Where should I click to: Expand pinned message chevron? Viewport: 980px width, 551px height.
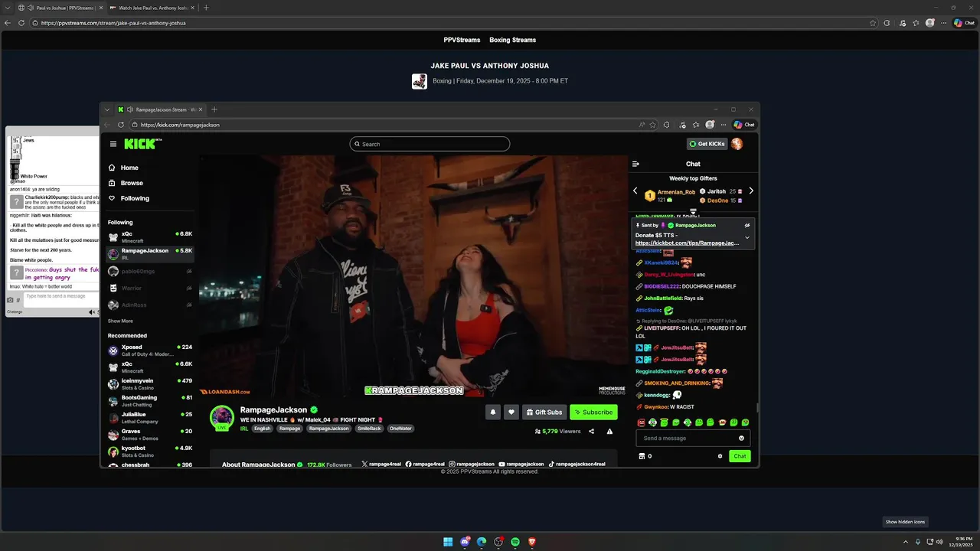(x=747, y=237)
